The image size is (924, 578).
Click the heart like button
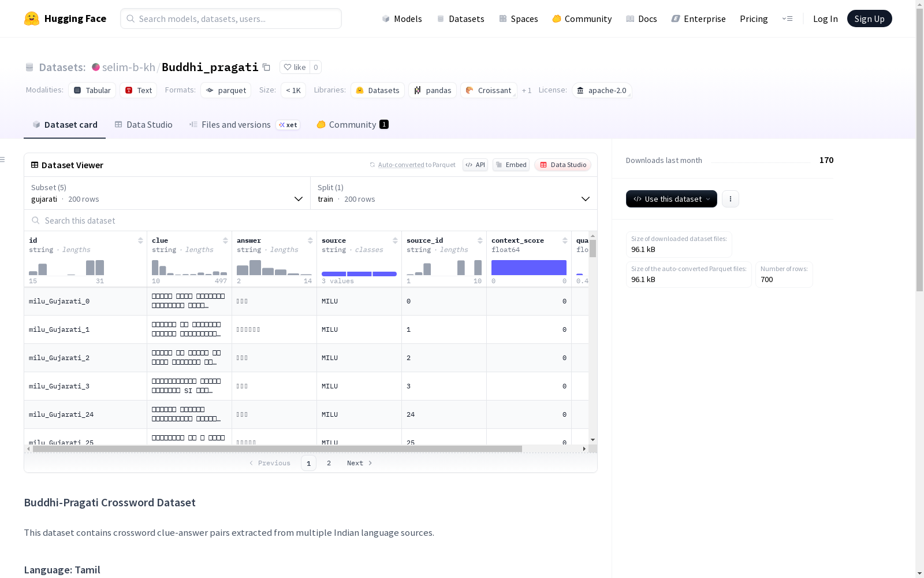(x=295, y=67)
